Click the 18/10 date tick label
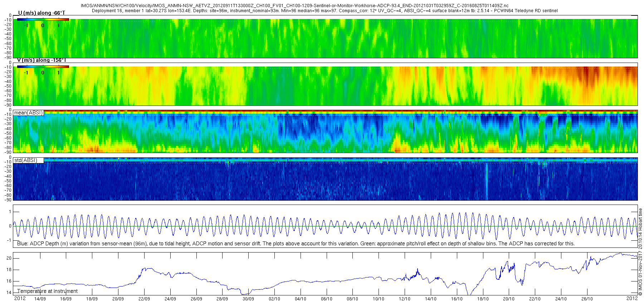The image size is (644, 304). coord(483,299)
